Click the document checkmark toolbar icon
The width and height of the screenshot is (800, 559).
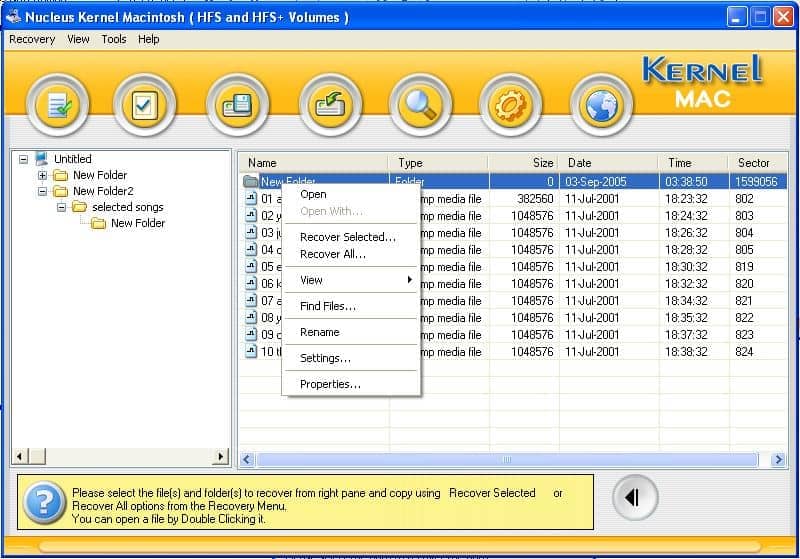click(x=58, y=106)
